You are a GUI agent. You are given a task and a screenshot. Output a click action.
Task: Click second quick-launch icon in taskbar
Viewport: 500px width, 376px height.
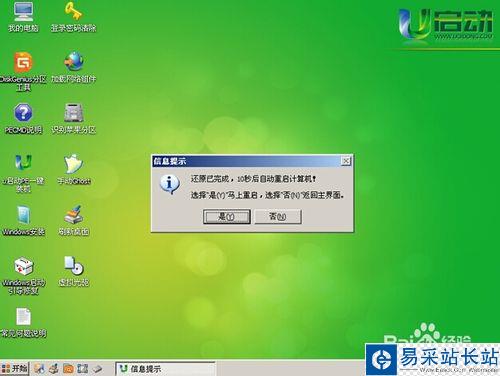point(54,368)
